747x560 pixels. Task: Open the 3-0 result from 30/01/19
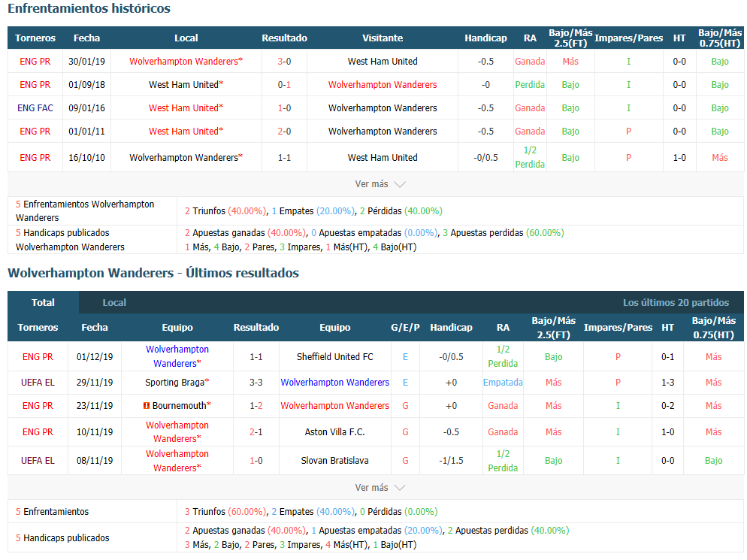[284, 61]
